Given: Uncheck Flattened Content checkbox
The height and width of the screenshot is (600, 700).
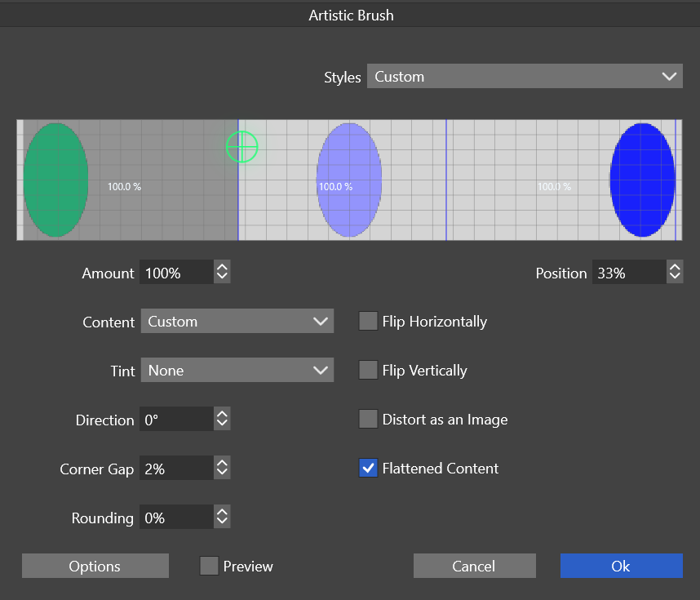Looking at the screenshot, I should [x=368, y=468].
